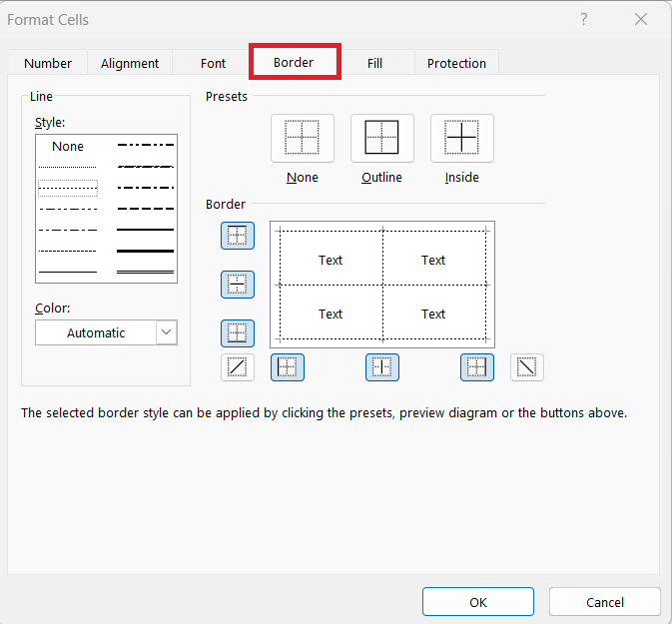Screen dimensions: 672x624
Task: Toggle the left border button
Action: (288, 367)
